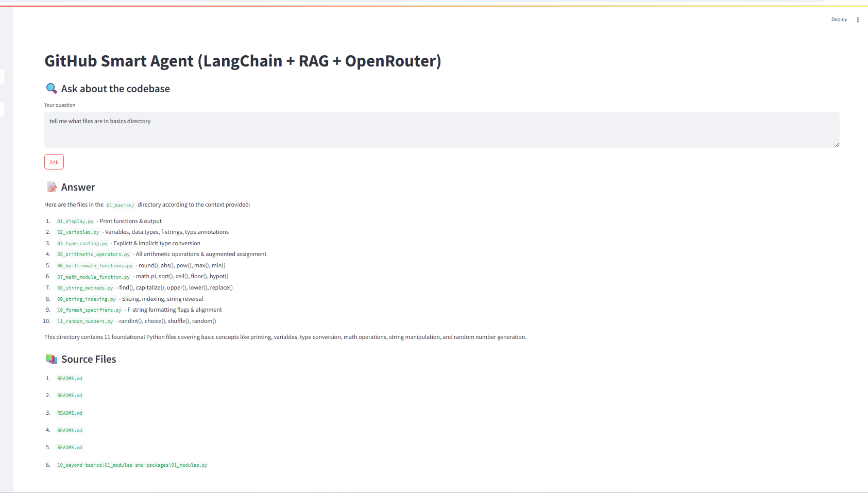
Task: Select the file name 09_string_indexing.py
Action: point(87,299)
